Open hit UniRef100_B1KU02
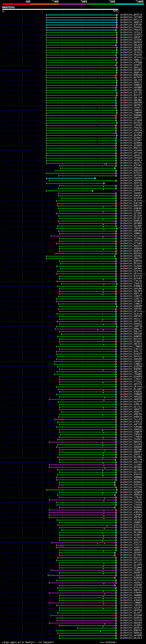Image resolution: width=146 pixels, height=644 pixels. pyautogui.click(x=131, y=558)
